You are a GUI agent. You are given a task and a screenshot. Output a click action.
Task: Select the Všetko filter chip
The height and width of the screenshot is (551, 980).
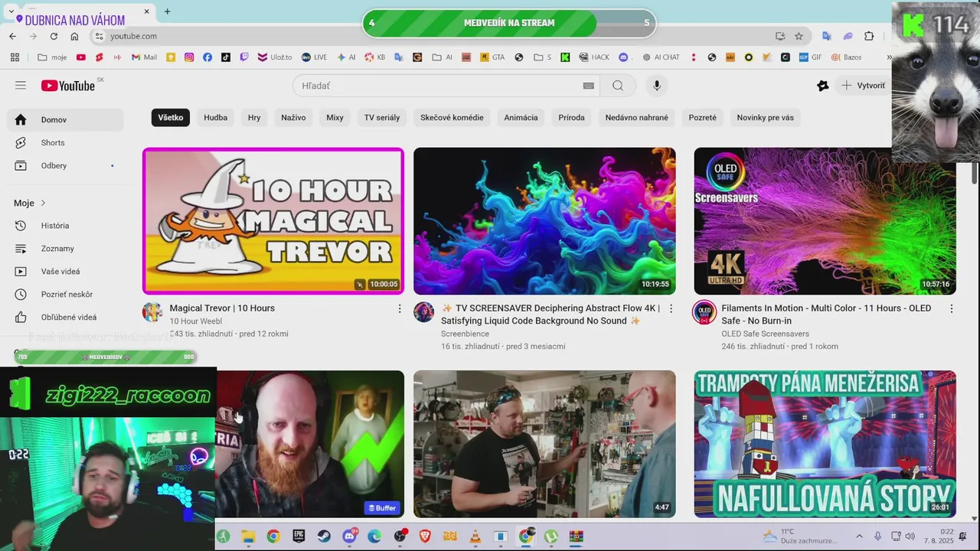[x=171, y=118]
